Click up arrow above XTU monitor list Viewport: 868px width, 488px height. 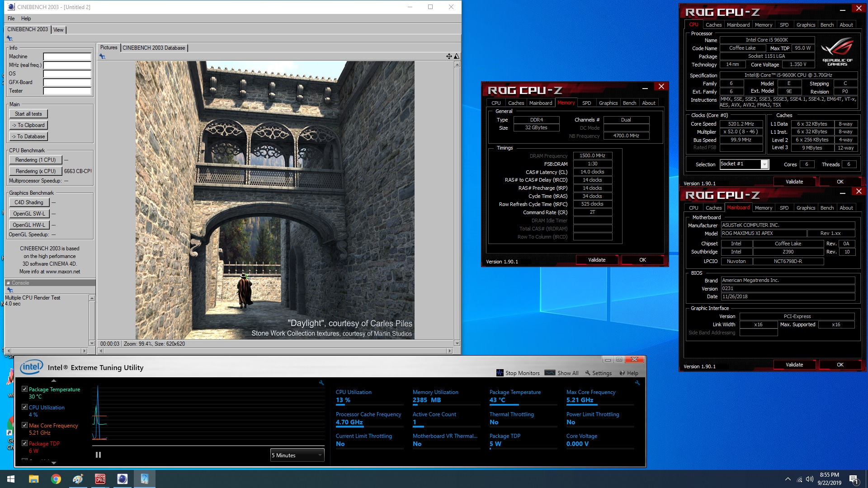coord(54,381)
